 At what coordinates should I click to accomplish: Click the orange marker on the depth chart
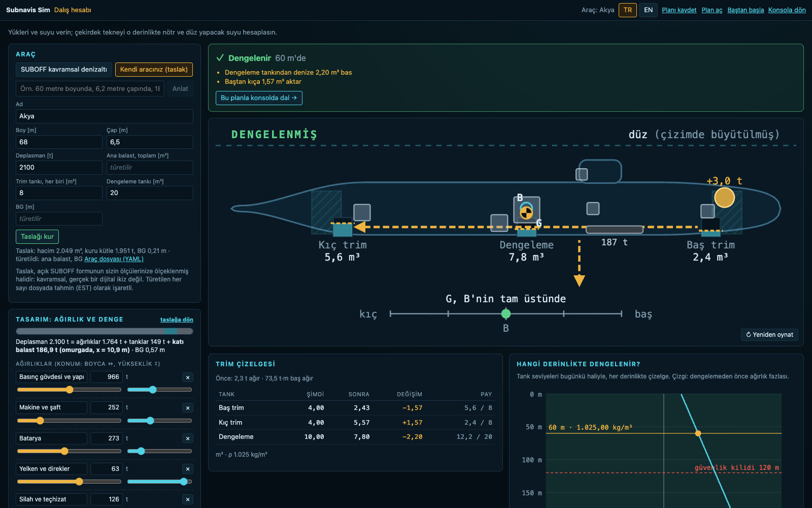(x=698, y=433)
